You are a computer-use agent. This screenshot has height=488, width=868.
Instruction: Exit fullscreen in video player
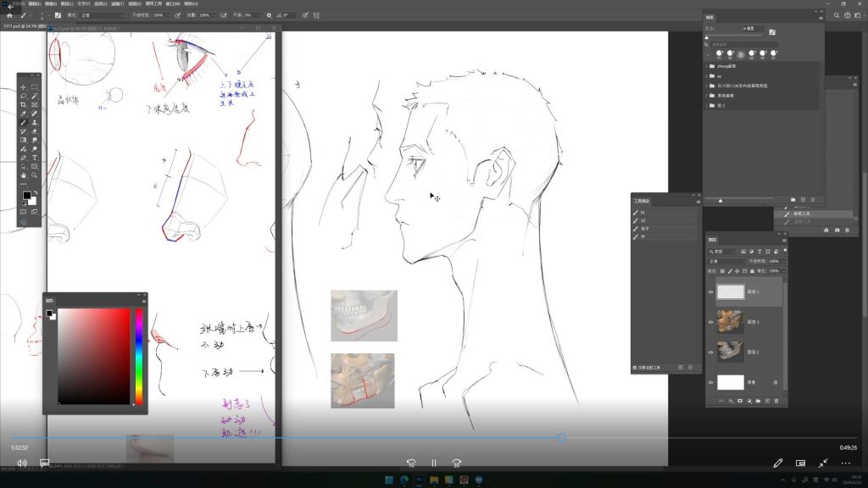[x=823, y=463]
